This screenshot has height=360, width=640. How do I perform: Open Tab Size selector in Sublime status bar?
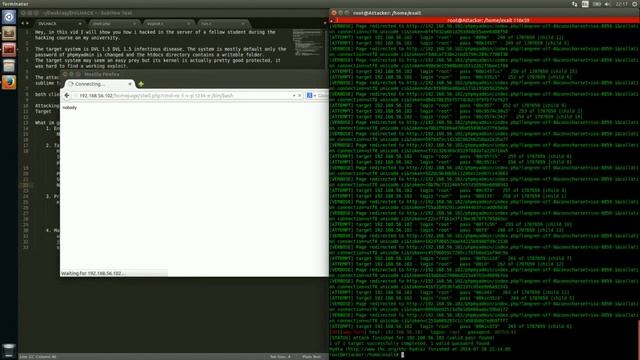click(x=280, y=357)
